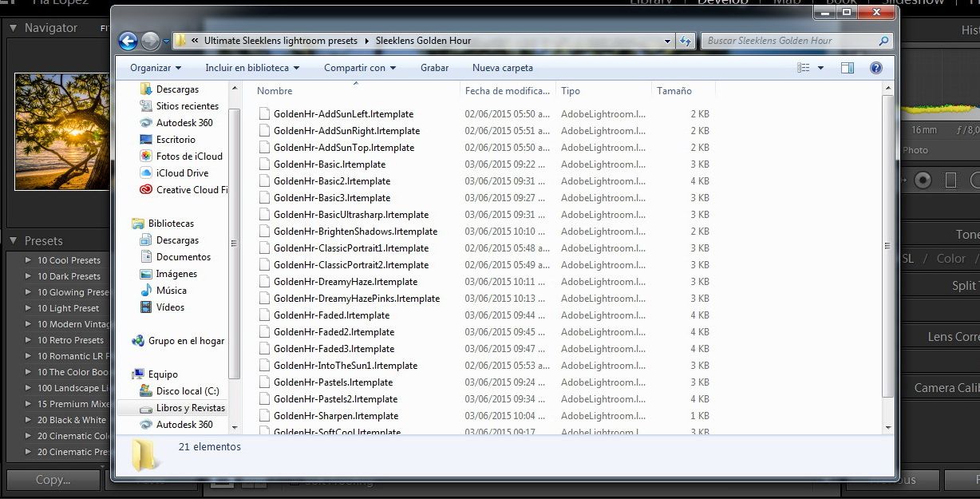Click Ultimate Sleeklens lightroom presets breadcrumb
The image size is (980, 499).
click(x=283, y=41)
